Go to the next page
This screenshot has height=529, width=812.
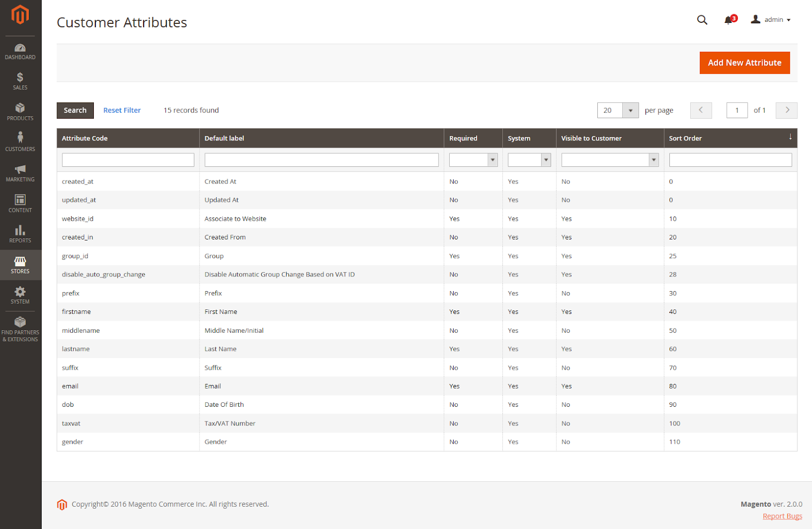pos(787,110)
